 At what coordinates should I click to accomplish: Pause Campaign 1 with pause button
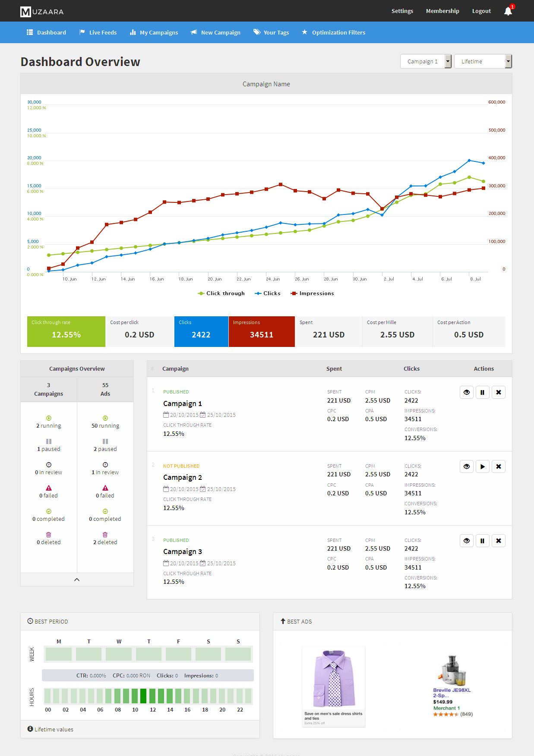pos(482,392)
